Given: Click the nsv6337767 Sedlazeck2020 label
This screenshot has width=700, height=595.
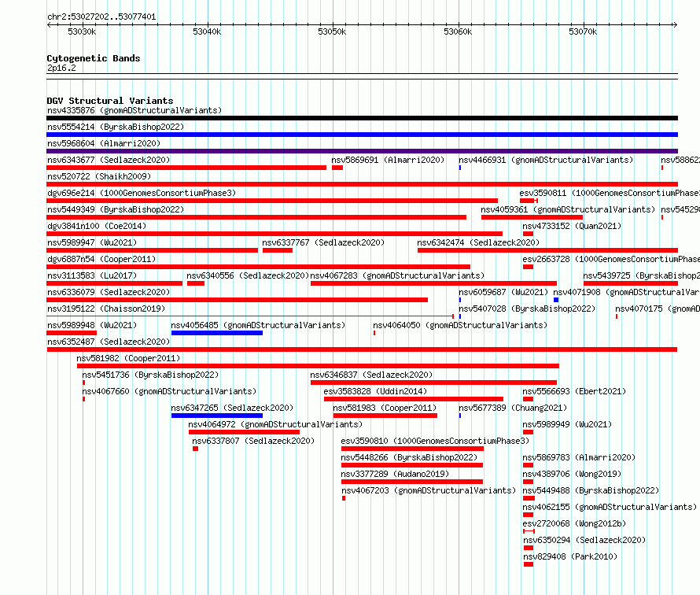Looking at the screenshot, I should pyautogui.click(x=323, y=242).
